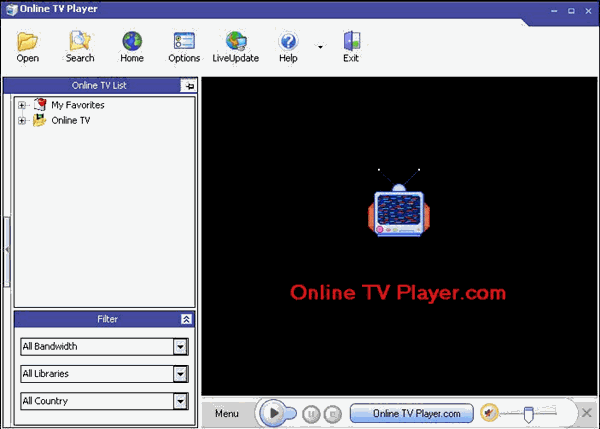Select the Online TV tree item
The image size is (600, 429).
tap(71, 121)
